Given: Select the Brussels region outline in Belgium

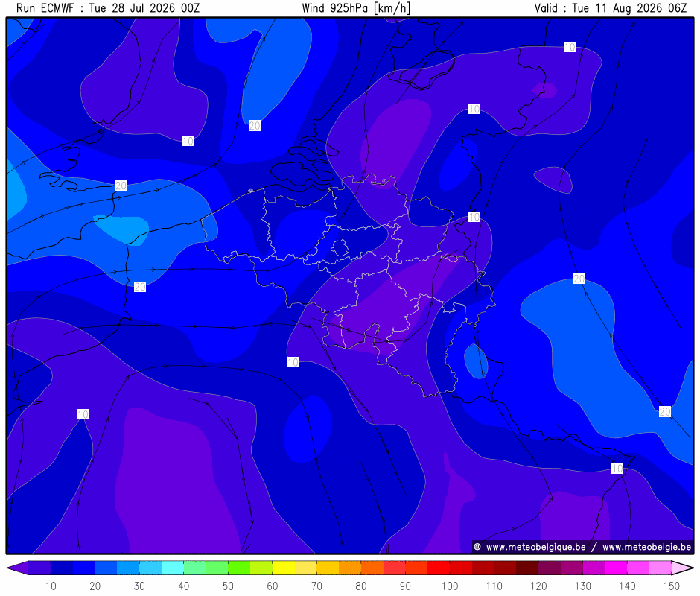Looking at the screenshot, I should pyautogui.click(x=340, y=247).
